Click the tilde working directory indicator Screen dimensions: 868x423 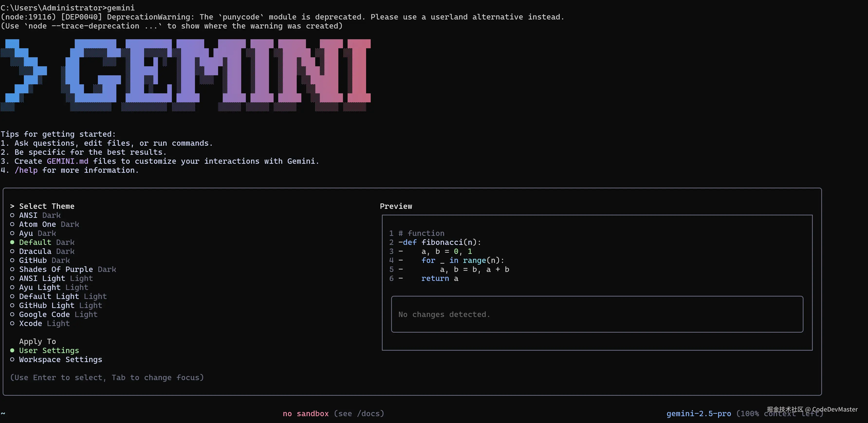point(3,413)
